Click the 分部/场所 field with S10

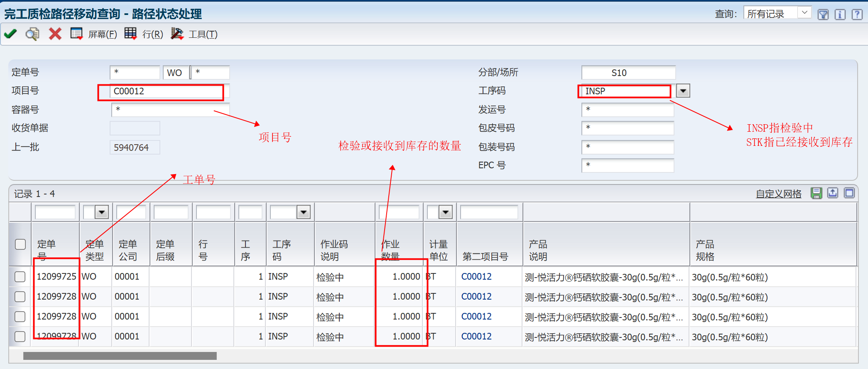[628, 72]
